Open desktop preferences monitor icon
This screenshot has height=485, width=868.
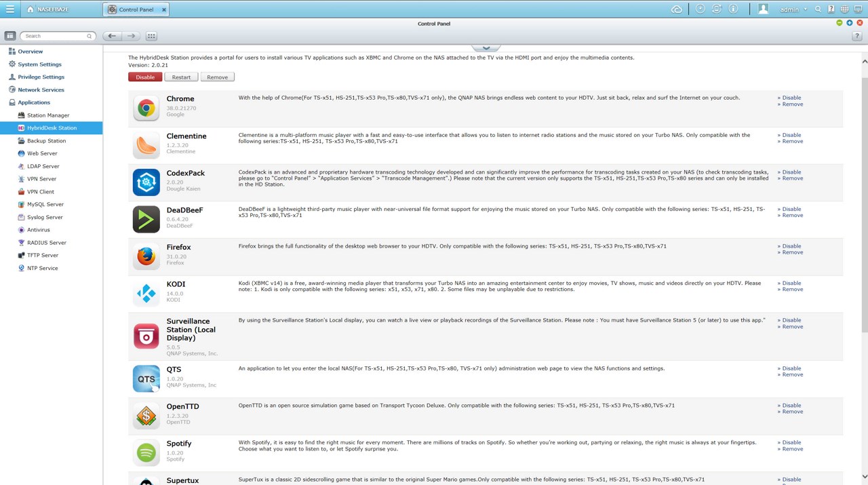858,9
